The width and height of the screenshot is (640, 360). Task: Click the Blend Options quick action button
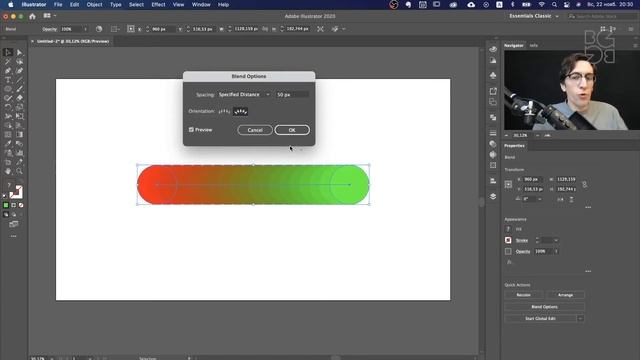(544, 307)
